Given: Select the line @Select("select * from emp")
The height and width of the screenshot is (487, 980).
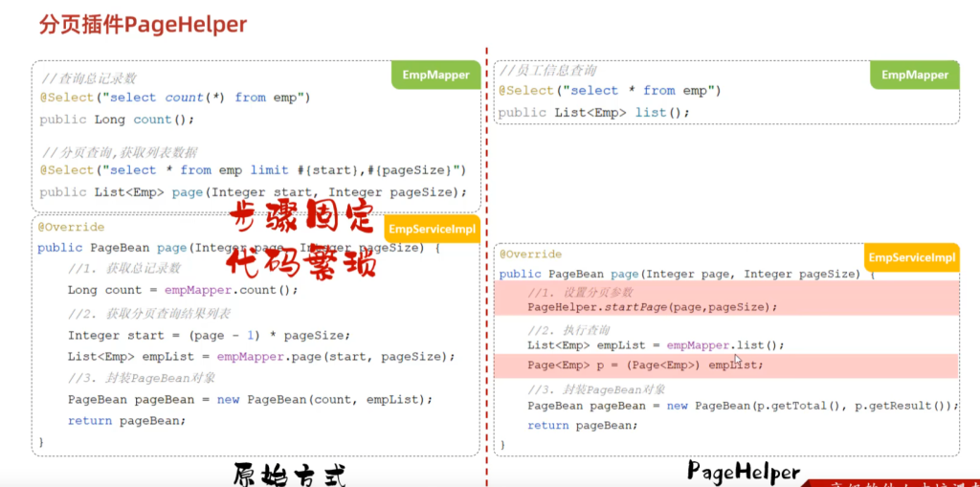Looking at the screenshot, I should [610, 91].
